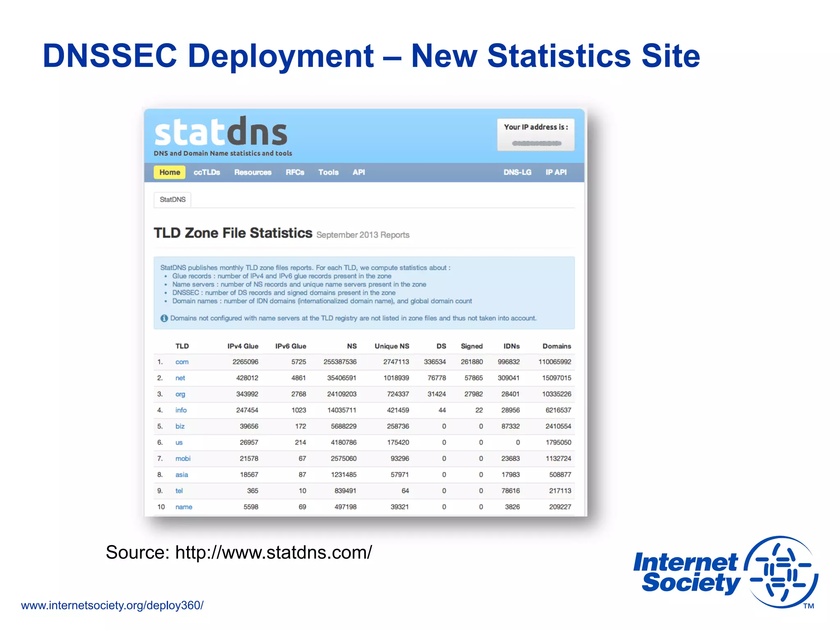
Task: Click the Name servers bullet line
Action: [x=299, y=285]
